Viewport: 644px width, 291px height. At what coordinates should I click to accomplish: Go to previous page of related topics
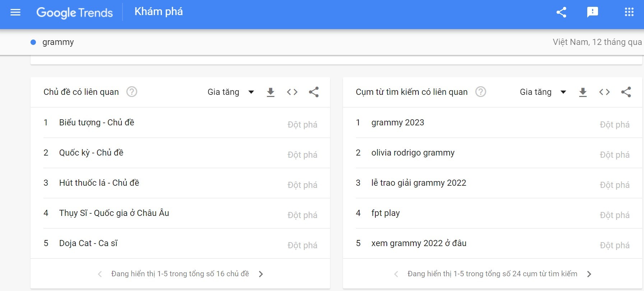tap(100, 274)
